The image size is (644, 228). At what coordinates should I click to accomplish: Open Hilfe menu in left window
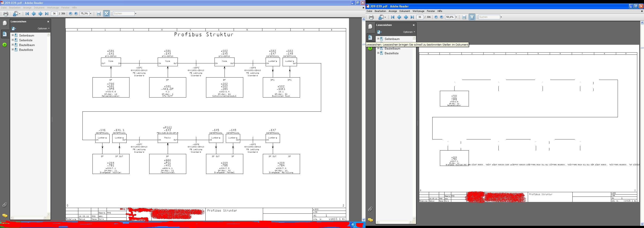pyautogui.click(x=74, y=8)
